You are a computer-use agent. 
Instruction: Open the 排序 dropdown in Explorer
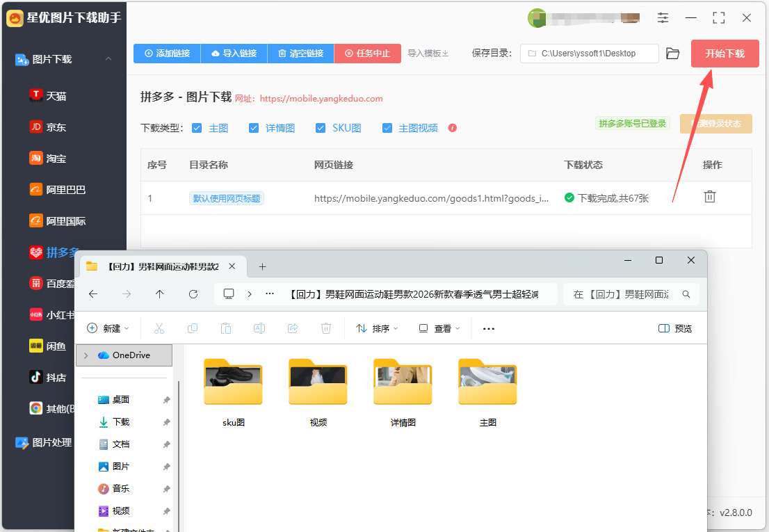tap(377, 328)
